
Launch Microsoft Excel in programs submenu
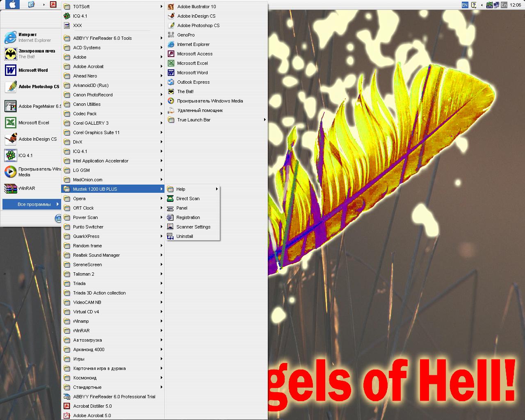192,63
